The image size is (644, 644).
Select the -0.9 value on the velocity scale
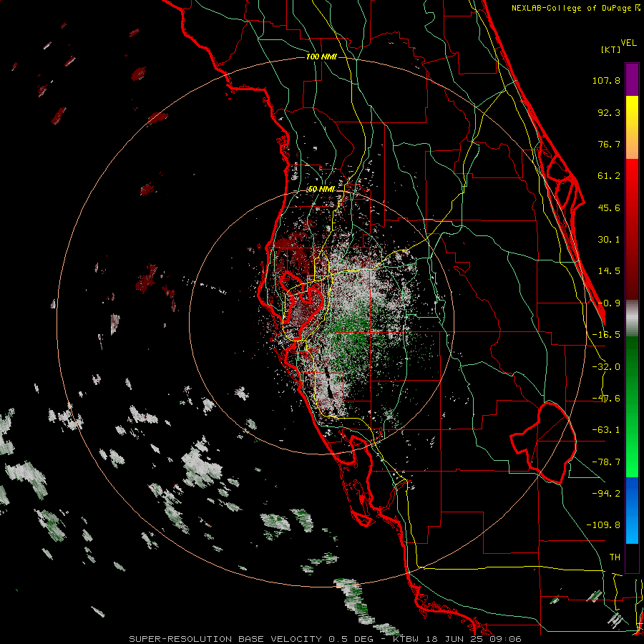click(x=609, y=303)
